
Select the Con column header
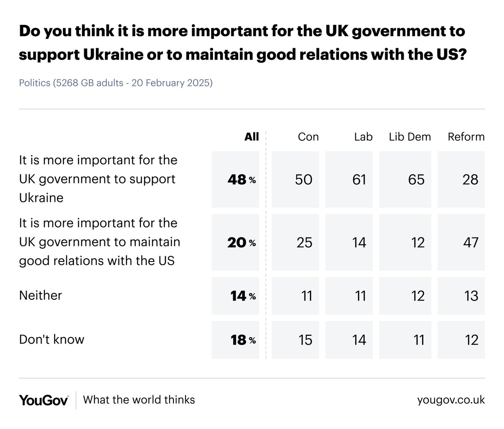[x=308, y=137]
